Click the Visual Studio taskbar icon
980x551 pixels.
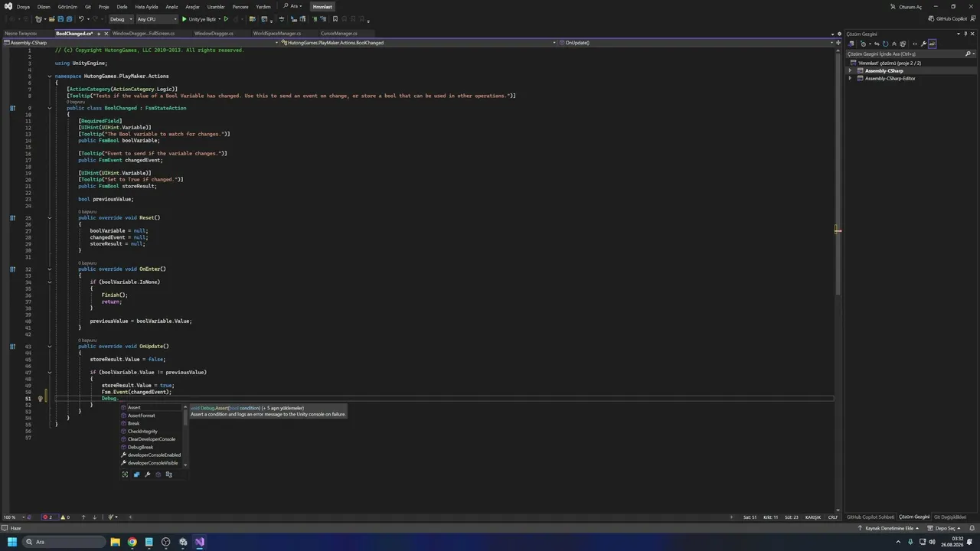coord(200,542)
